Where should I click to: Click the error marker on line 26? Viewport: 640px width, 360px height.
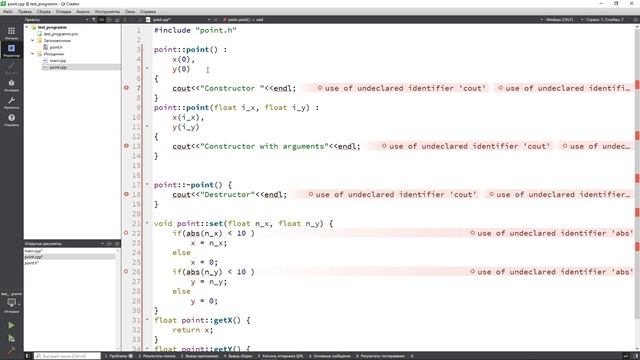[126, 271]
